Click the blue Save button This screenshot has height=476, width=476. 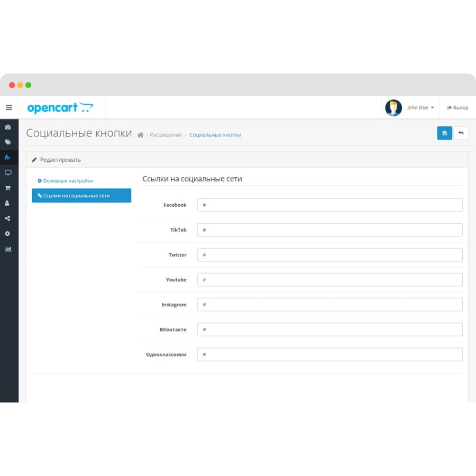(x=444, y=133)
